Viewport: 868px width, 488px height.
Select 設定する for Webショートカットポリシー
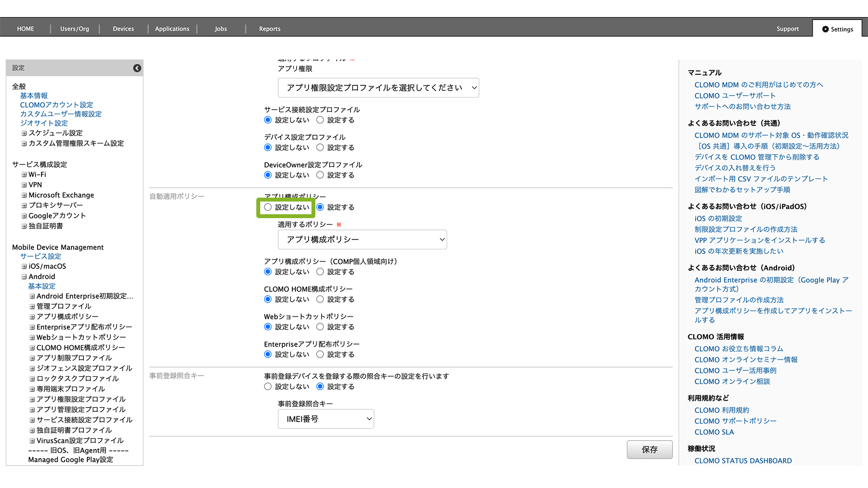(x=320, y=327)
